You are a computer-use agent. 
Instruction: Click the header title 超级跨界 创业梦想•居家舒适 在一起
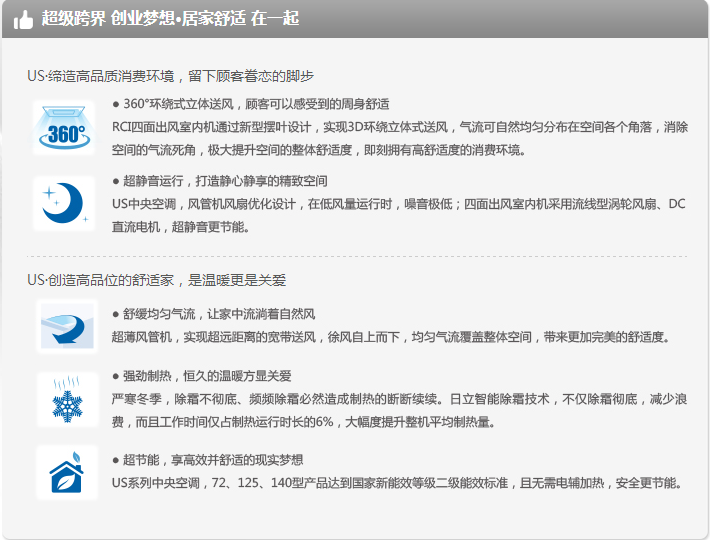(x=170, y=19)
